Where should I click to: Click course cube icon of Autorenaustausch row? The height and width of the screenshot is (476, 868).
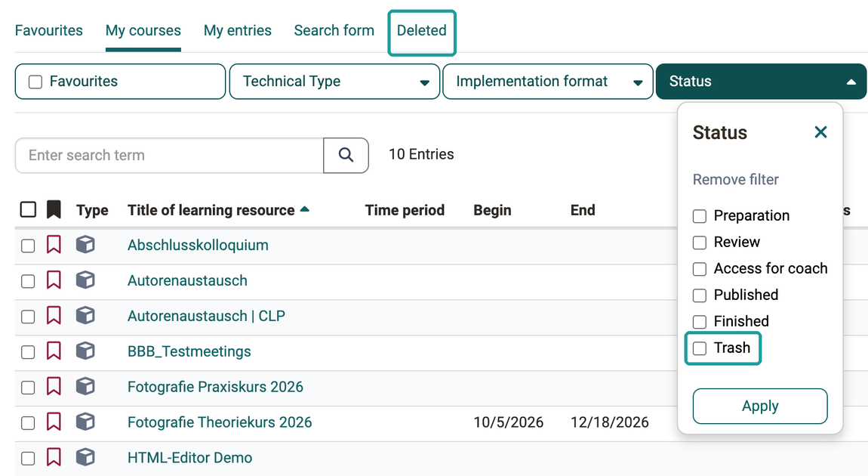click(x=85, y=280)
